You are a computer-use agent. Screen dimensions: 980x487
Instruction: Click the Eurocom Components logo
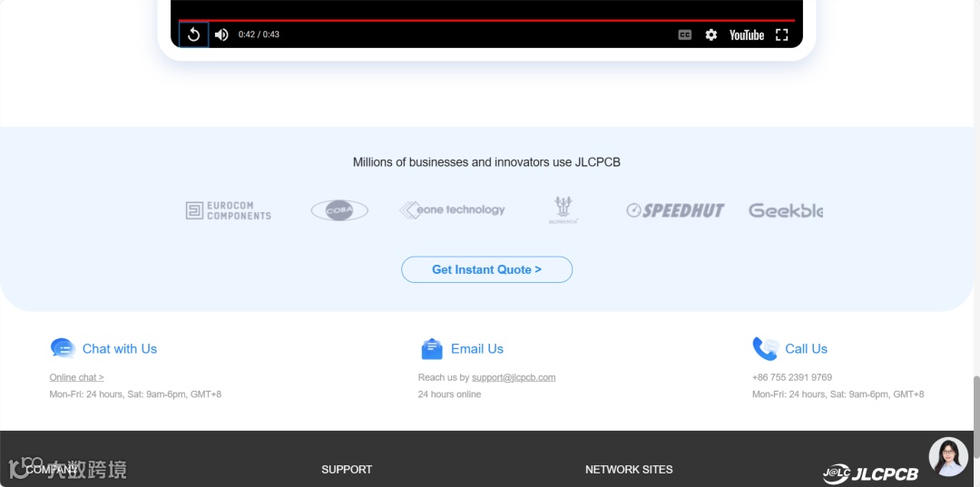tap(228, 210)
